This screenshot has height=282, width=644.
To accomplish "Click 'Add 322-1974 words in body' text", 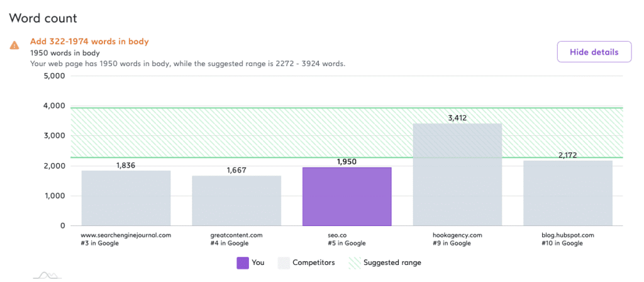I will tap(89, 42).
